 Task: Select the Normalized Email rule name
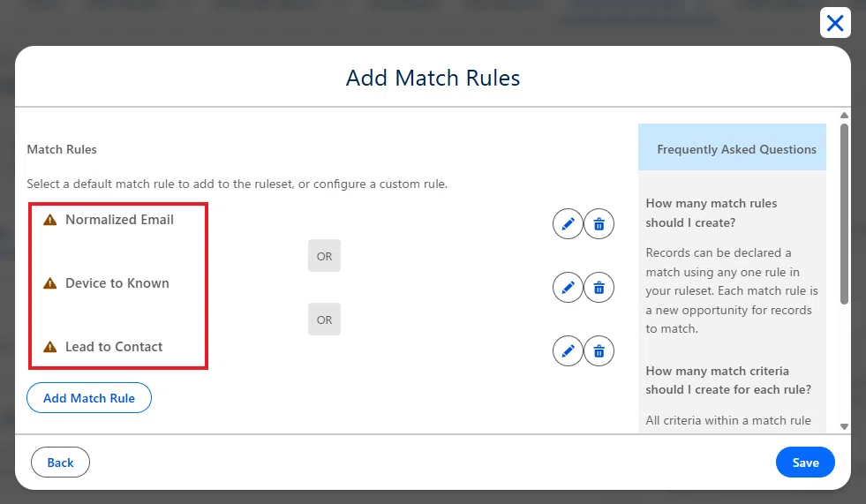click(x=119, y=220)
